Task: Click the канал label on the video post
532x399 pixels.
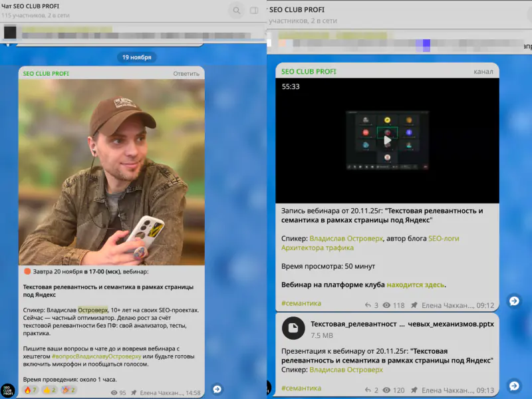Action: [483, 72]
